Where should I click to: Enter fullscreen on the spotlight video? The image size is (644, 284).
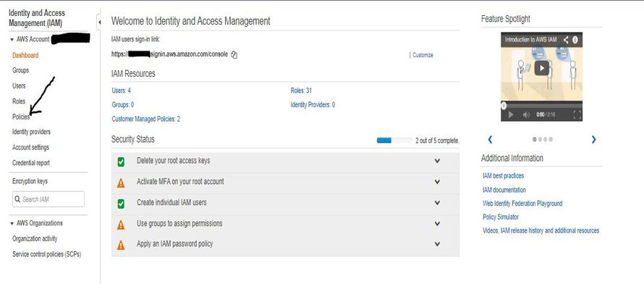coord(577,115)
